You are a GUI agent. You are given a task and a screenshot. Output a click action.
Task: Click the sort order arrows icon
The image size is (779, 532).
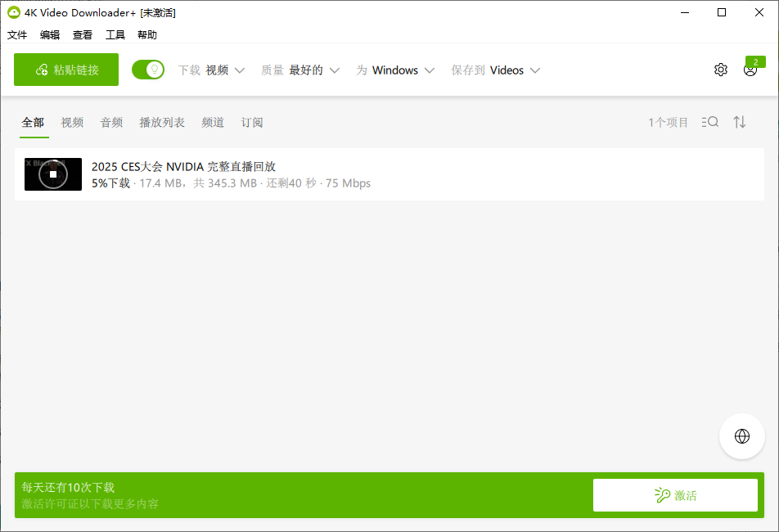click(x=740, y=122)
